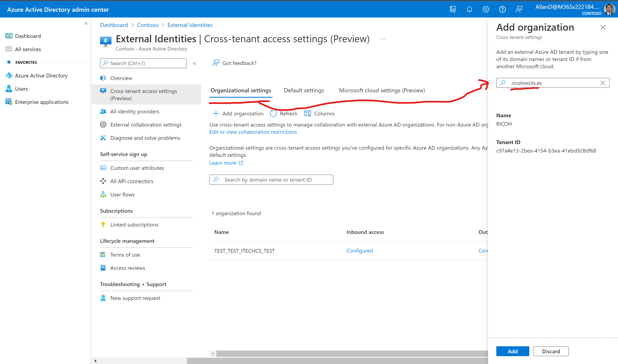Click Got feedback? button
The image size is (618, 364).
pyautogui.click(x=234, y=63)
